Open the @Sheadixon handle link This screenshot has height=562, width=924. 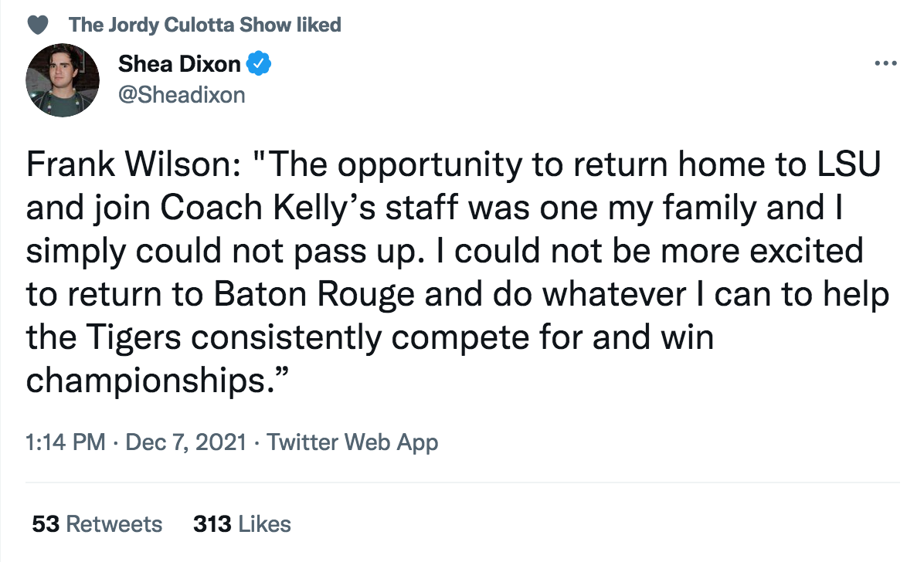182,95
